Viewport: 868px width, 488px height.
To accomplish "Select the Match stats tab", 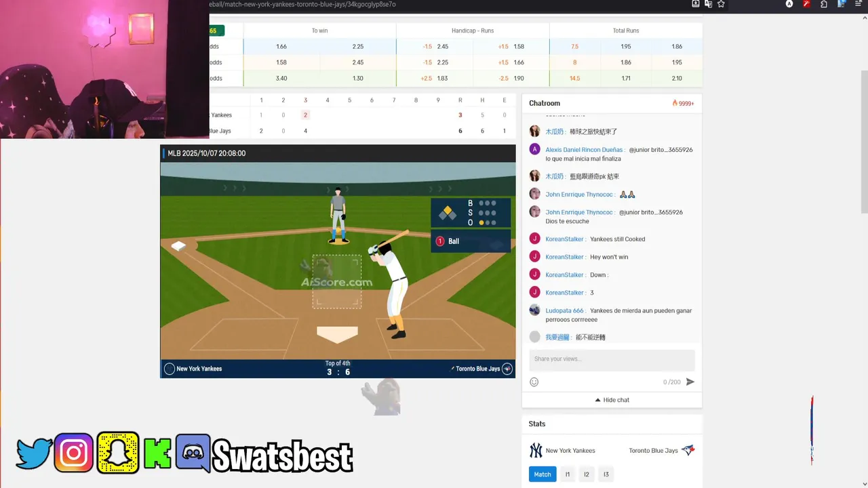I will [x=542, y=474].
